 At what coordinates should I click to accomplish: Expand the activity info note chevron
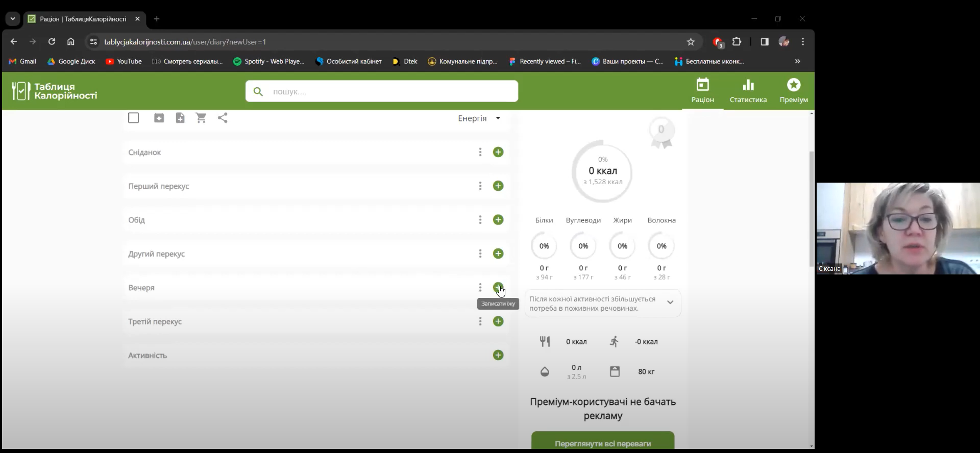click(670, 303)
